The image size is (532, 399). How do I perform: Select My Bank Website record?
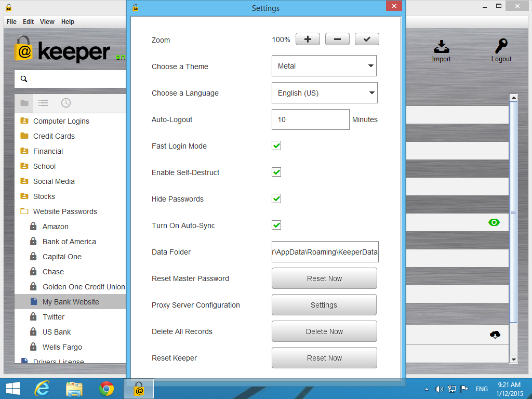click(70, 302)
